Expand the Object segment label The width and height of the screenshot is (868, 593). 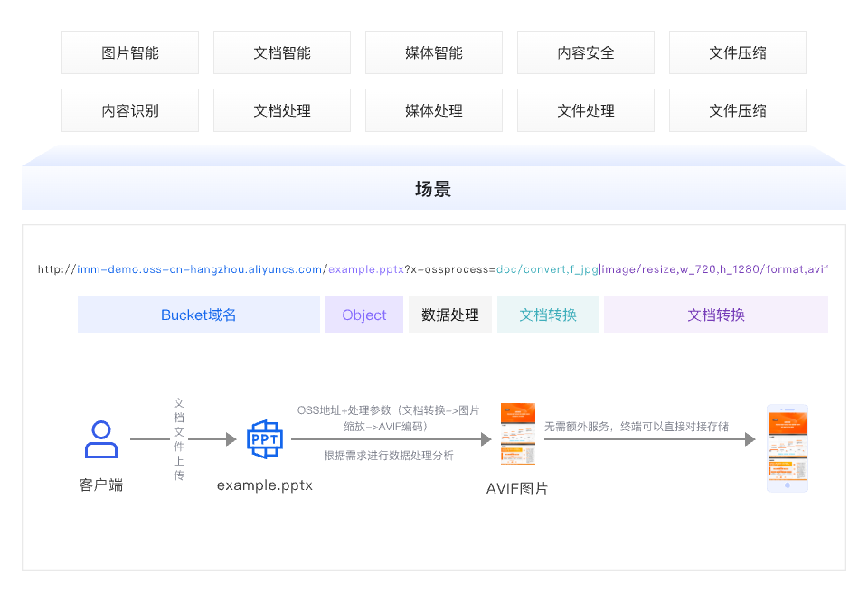pos(363,315)
